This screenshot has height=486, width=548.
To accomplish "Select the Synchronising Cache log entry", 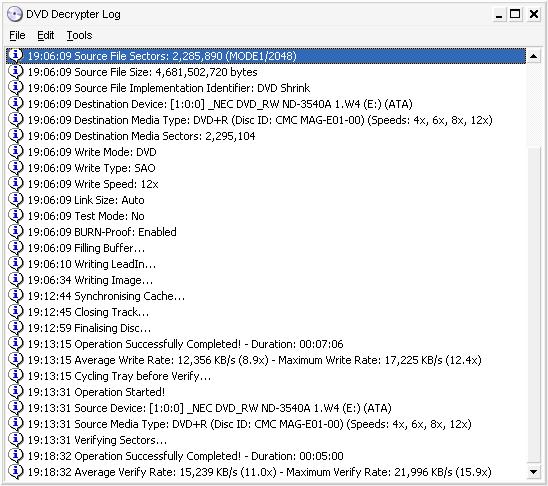I will pyautogui.click(x=266, y=296).
